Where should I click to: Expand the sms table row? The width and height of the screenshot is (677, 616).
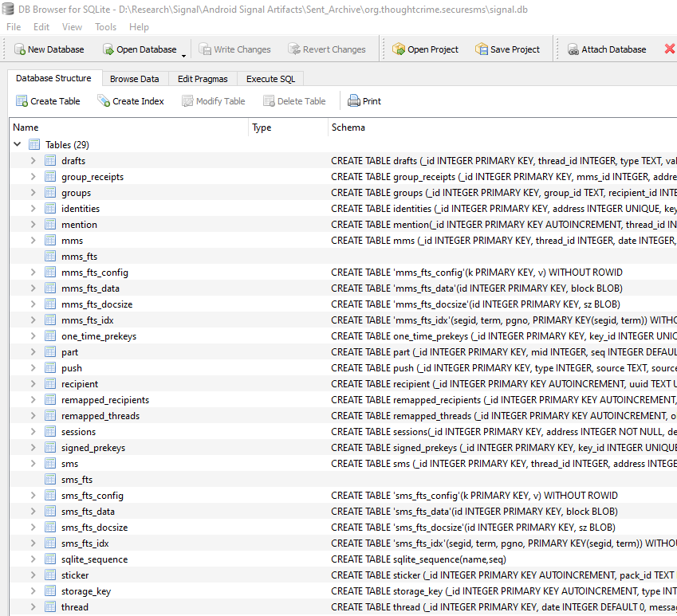click(x=33, y=463)
